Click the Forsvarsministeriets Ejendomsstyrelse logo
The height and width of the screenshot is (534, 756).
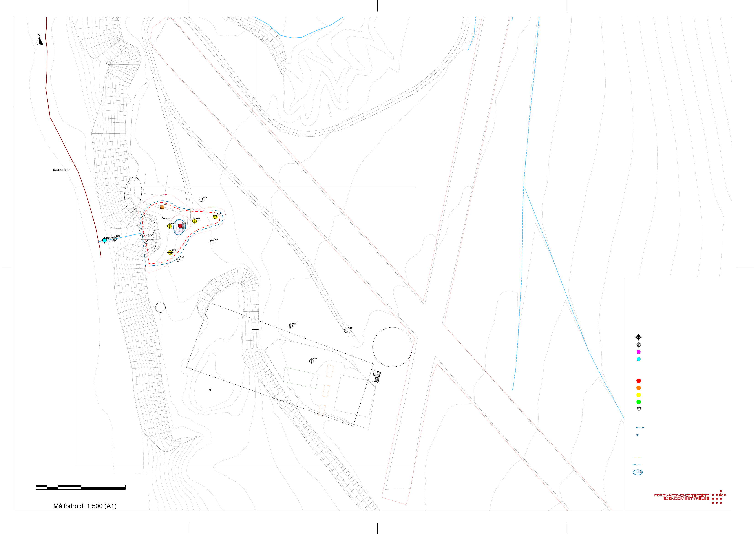[690, 497]
